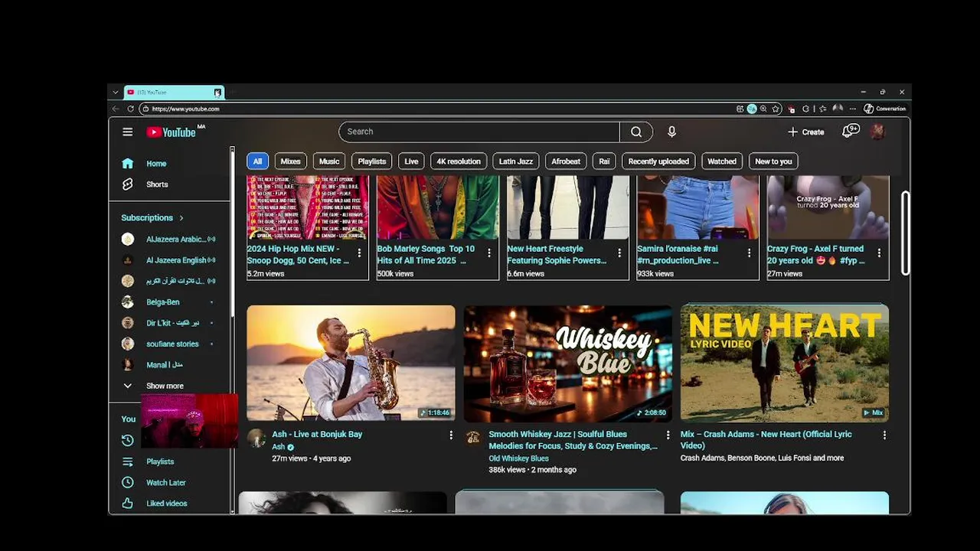
Task: Click the red extension icon in the browser toolbar
Action: (792, 109)
